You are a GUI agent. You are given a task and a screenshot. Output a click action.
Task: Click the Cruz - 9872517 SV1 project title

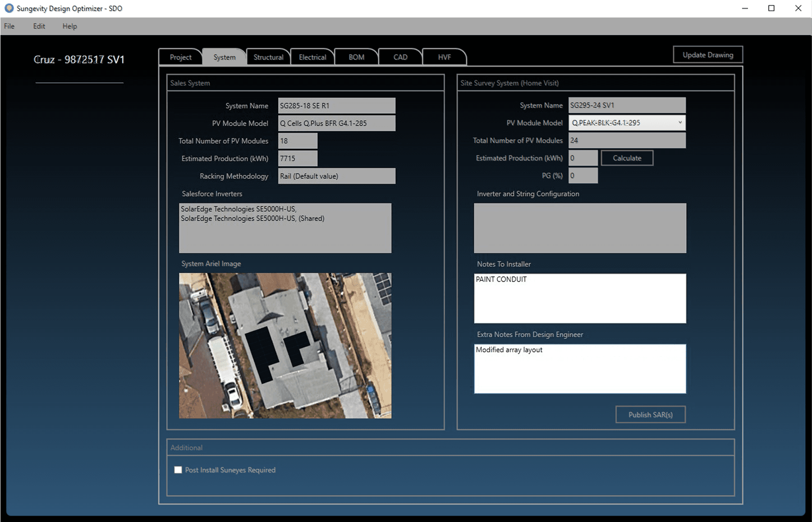pos(79,60)
